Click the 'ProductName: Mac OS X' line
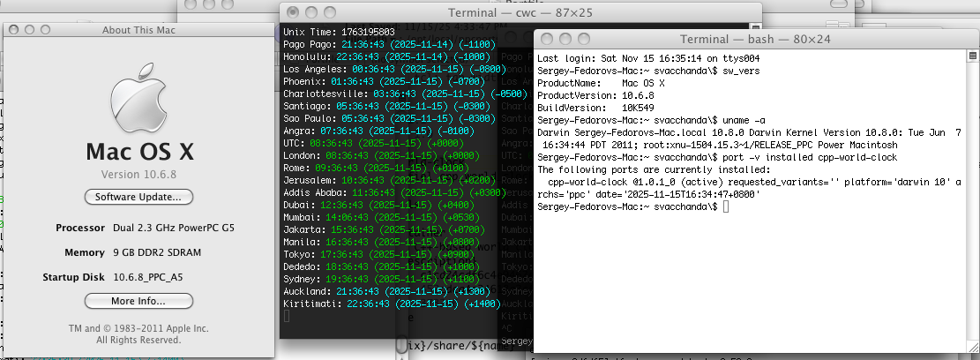 click(x=601, y=83)
